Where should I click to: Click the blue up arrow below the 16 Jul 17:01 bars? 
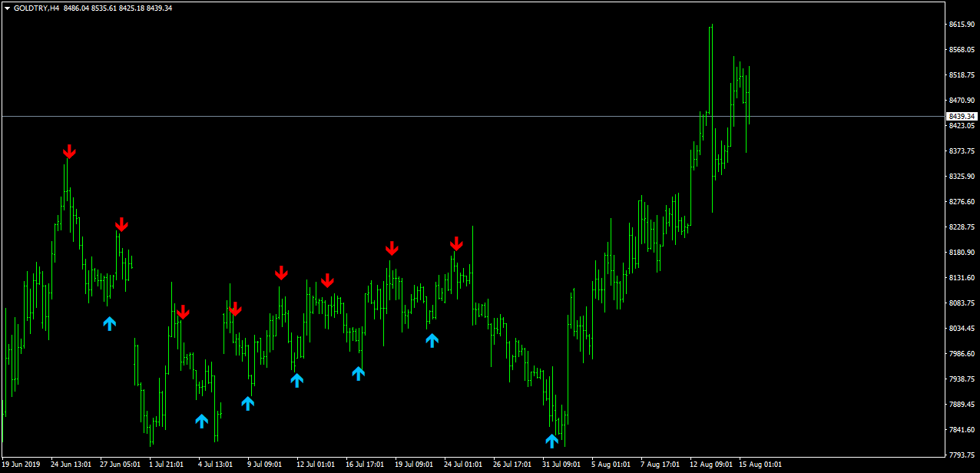[358, 373]
